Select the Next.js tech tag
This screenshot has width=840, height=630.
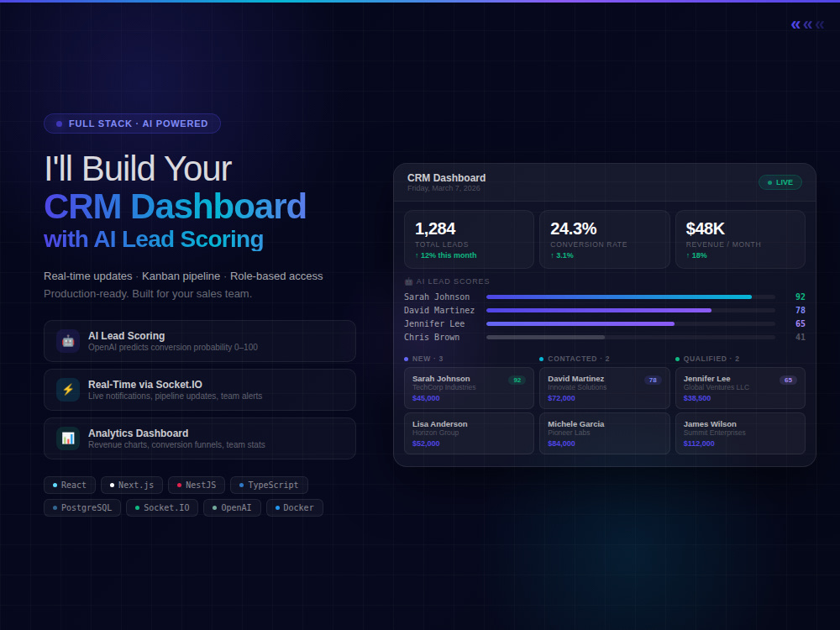click(x=132, y=485)
